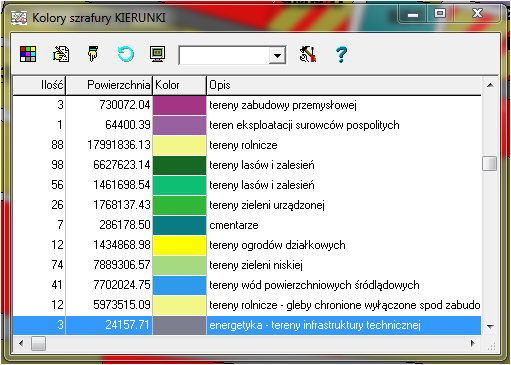Click the area value 730072.04
The image size is (511, 365).
coord(125,105)
